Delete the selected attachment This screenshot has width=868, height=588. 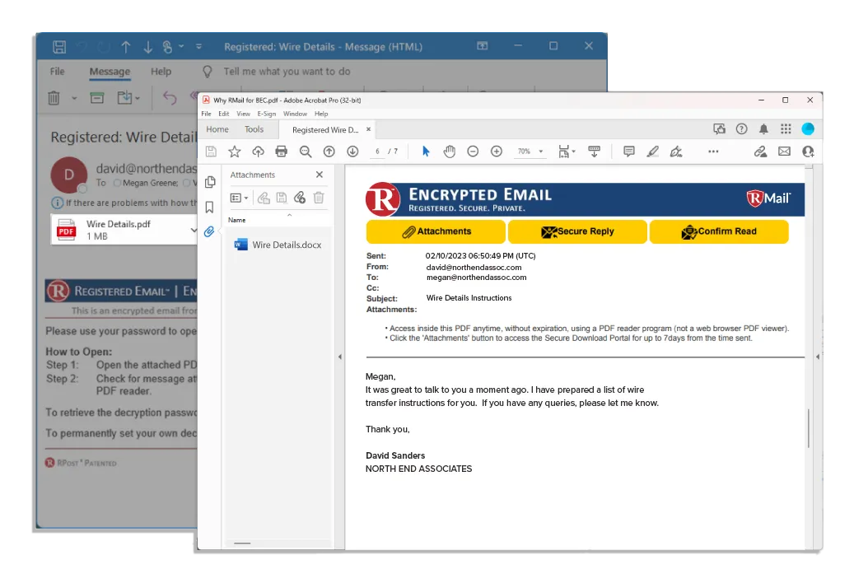(x=319, y=198)
